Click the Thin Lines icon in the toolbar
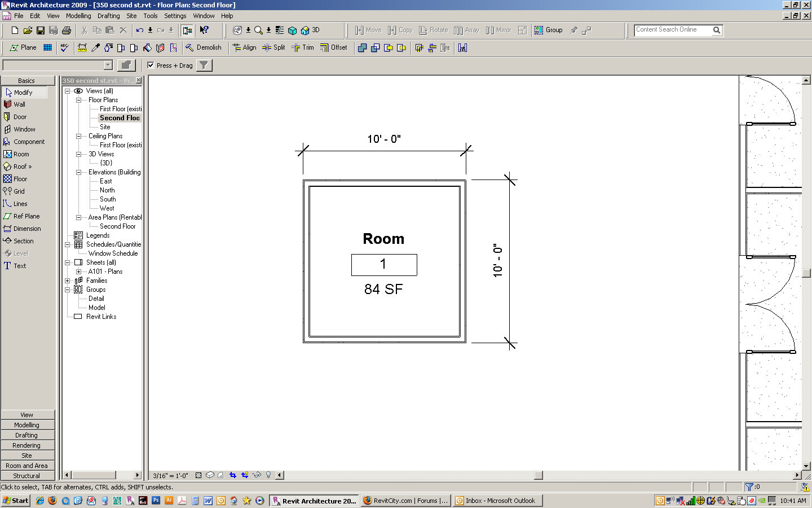 [280, 30]
